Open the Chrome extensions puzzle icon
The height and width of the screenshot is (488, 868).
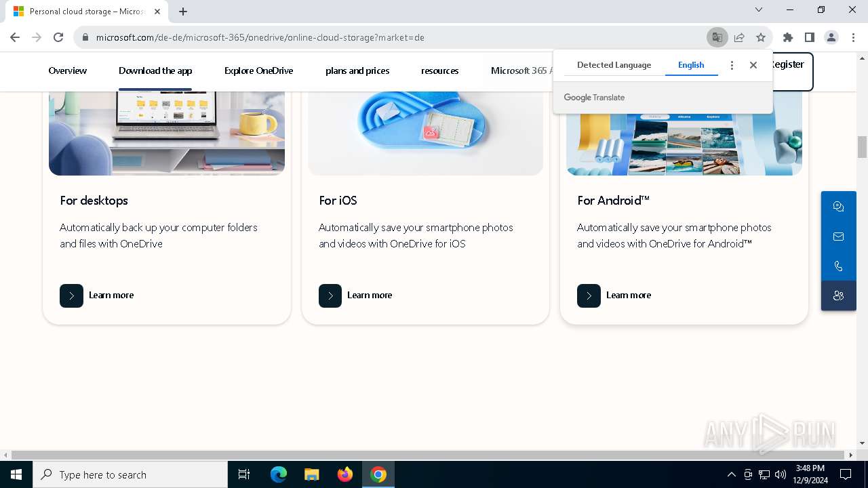click(787, 37)
